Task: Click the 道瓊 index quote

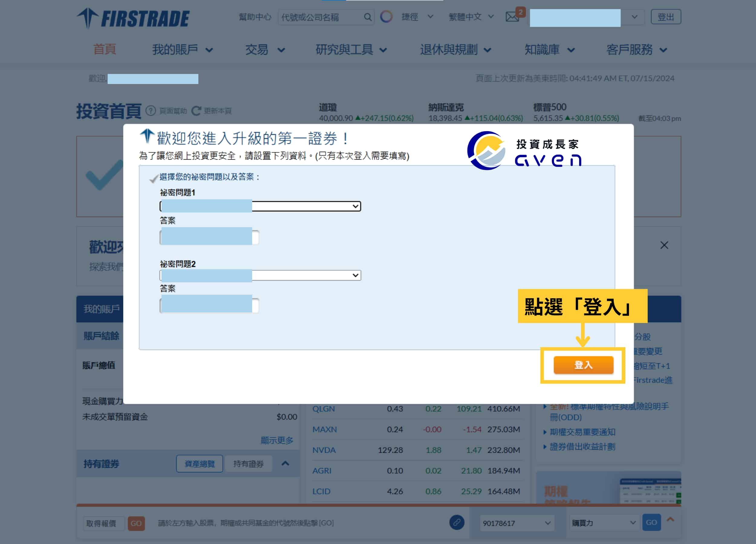Action: 366,113
